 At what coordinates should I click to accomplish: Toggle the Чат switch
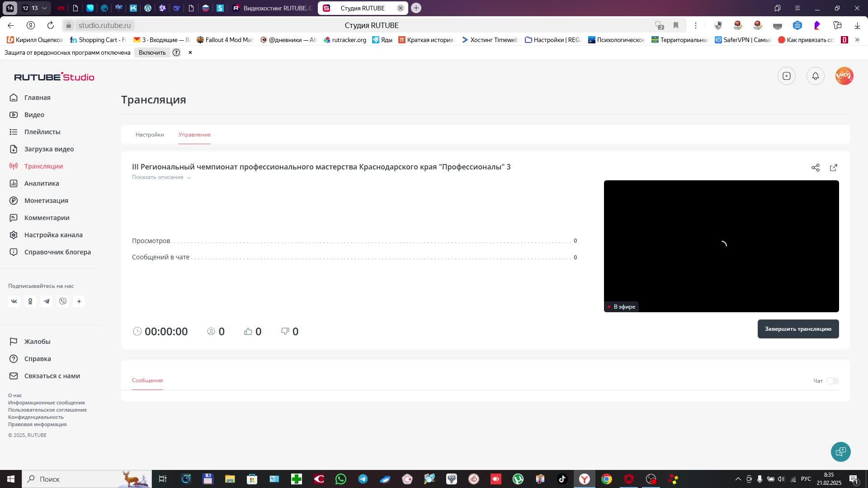(832, 381)
